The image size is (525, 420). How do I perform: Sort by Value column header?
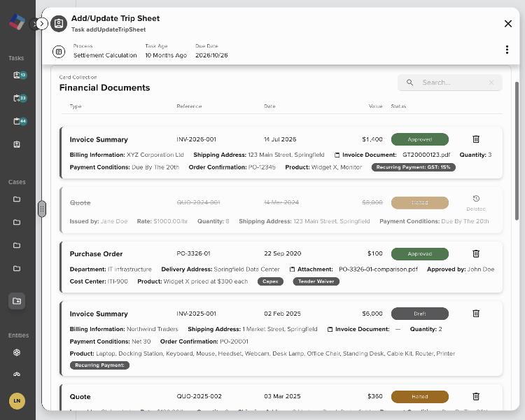pyautogui.click(x=375, y=106)
